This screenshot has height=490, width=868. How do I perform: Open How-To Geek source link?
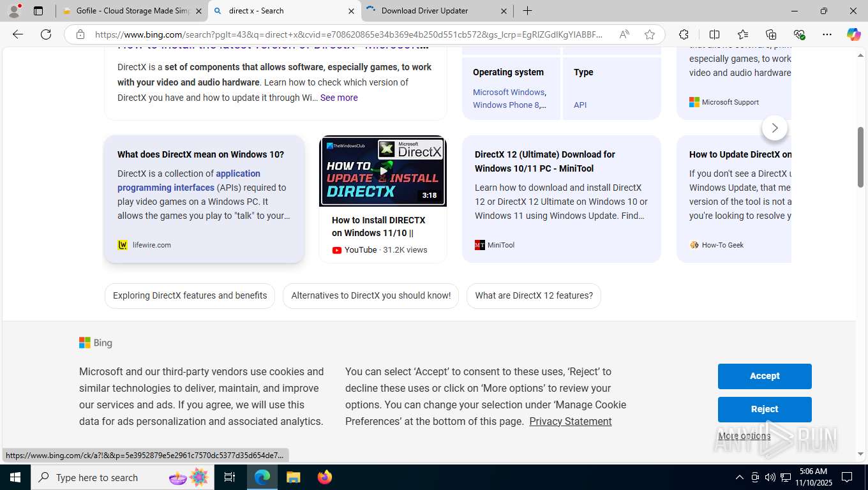pyautogui.click(x=722, y=245)
